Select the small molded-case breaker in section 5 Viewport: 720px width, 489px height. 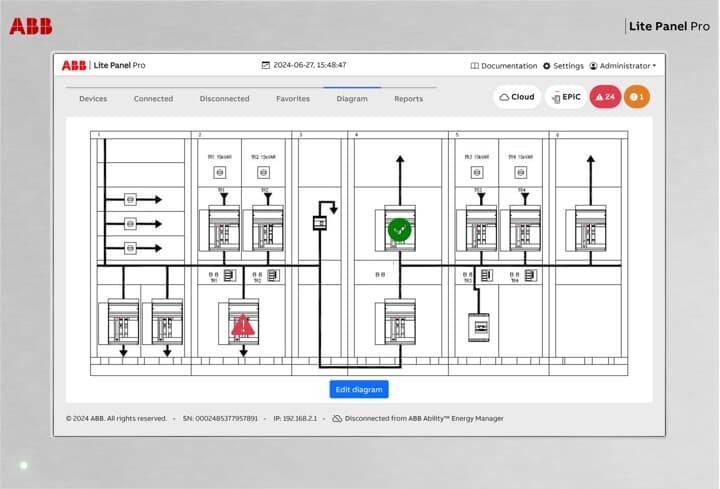coord(479,327)
